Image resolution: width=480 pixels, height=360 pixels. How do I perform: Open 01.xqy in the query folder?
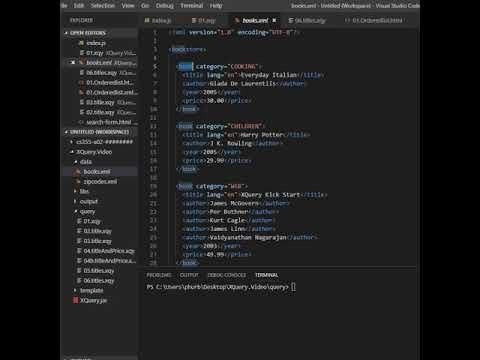click(x=92, y=221)
